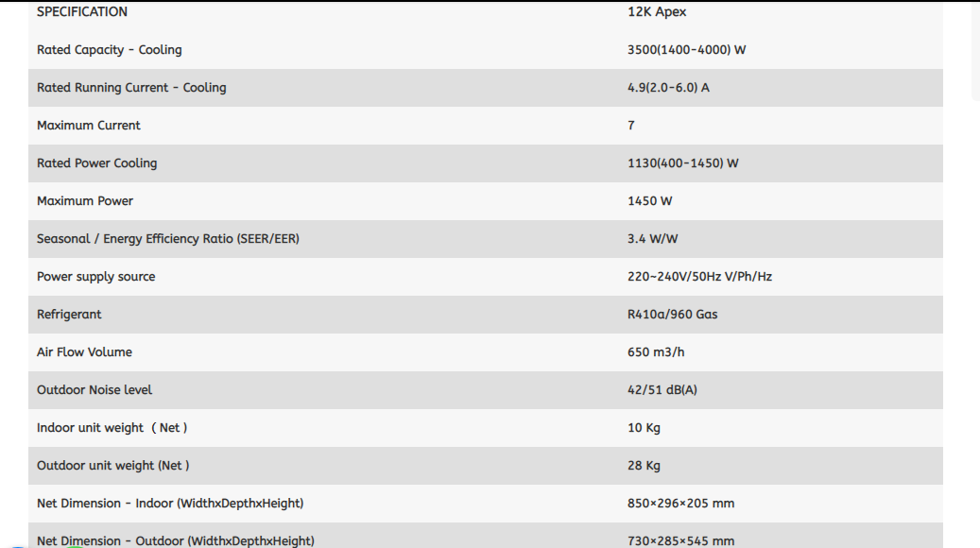
Task: Click the Maximum Power row label
Action: 85,201
